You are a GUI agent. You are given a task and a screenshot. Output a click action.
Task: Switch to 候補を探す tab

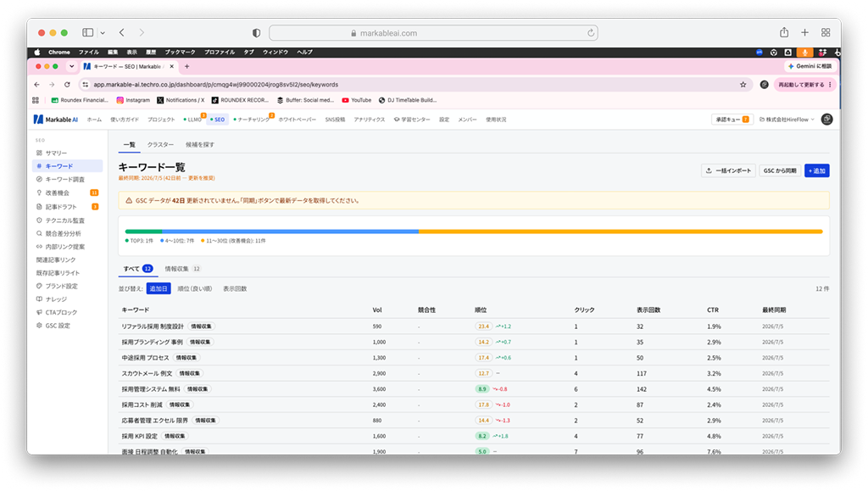pyautogui.click(x=200, y=144)
